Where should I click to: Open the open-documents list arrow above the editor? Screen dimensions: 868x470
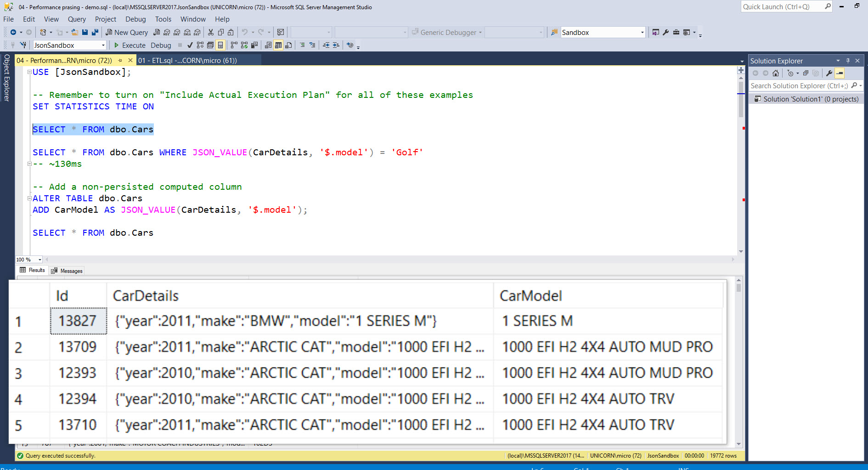tap(742, 61)
